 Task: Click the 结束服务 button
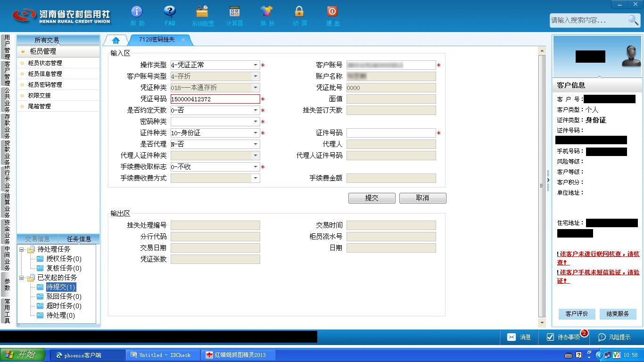coord(618,314)
